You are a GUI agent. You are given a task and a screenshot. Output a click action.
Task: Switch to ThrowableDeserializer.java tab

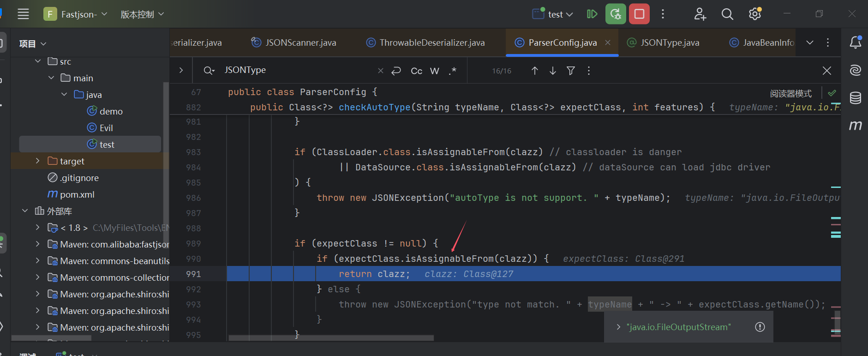pos(425,42)
